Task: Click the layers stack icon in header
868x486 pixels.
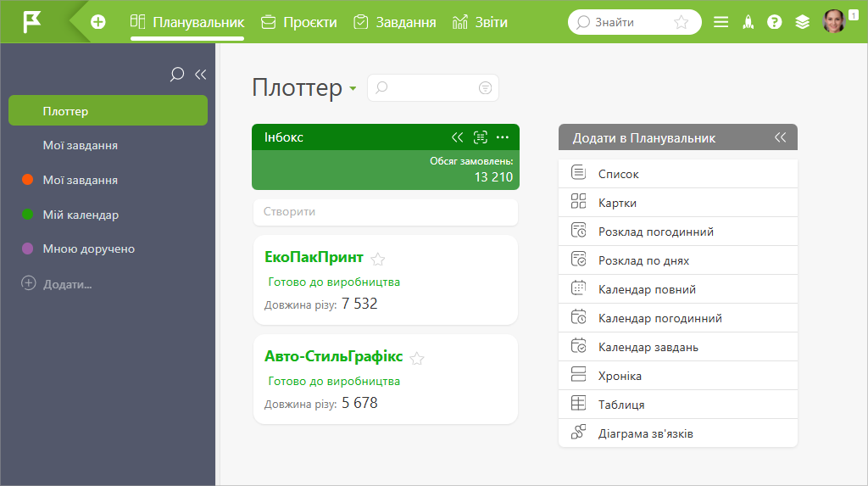Action: [x=802, y=22]
